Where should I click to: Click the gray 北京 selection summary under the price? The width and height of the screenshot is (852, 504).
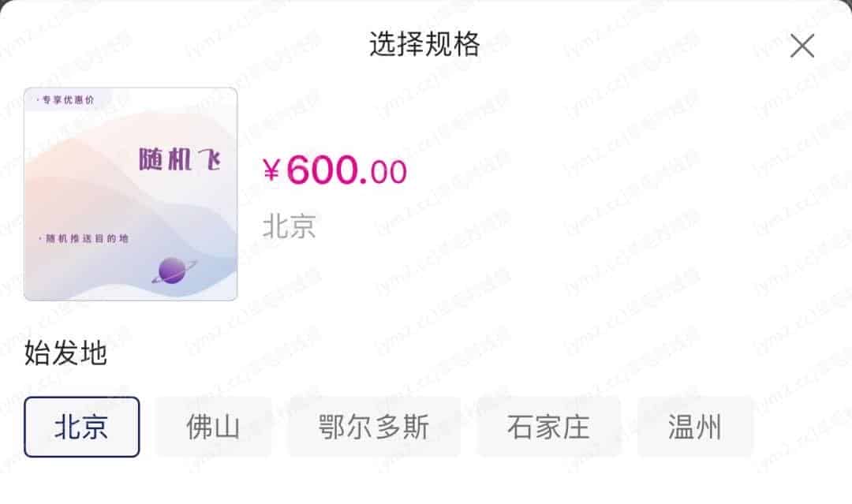(289, 226)
